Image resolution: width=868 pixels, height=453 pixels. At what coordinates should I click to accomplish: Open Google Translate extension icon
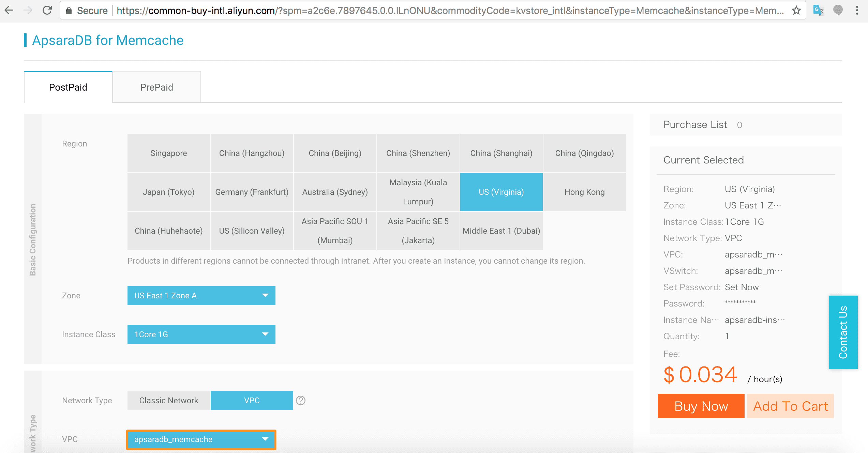point(818,11)
